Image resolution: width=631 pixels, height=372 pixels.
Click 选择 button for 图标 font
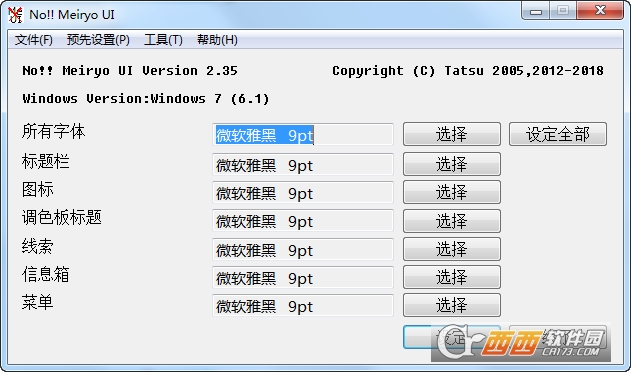[x=452, y=192]
